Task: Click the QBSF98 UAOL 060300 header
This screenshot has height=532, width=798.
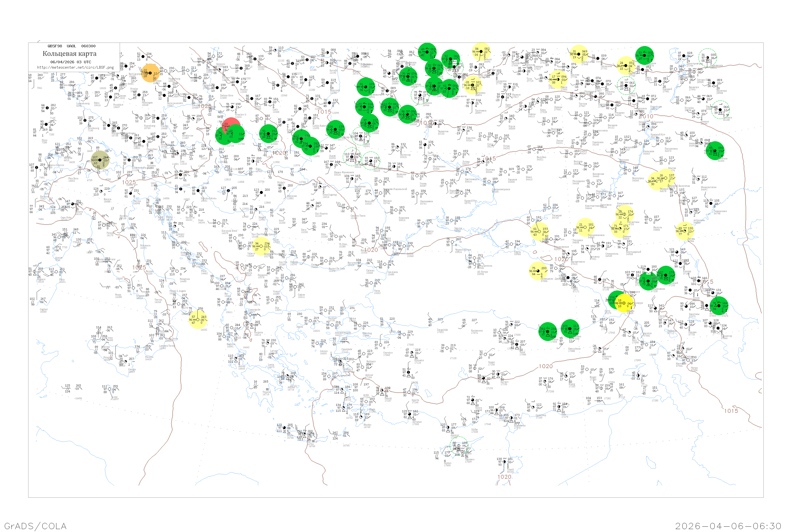Action: (72, 46)
